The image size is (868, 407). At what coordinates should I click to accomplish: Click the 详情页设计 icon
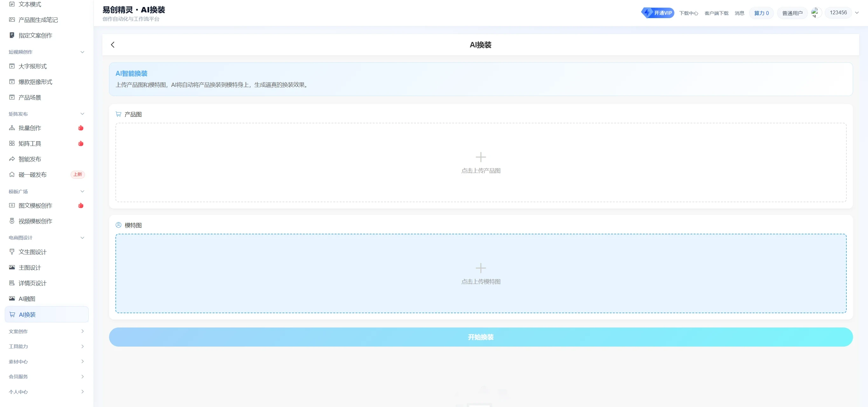[12, 283]
